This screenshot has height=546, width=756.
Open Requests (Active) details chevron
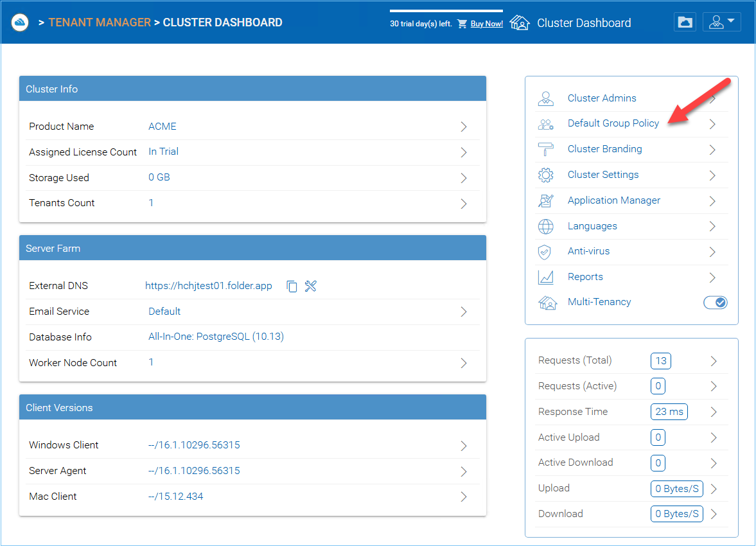click(x=714, y=386)
